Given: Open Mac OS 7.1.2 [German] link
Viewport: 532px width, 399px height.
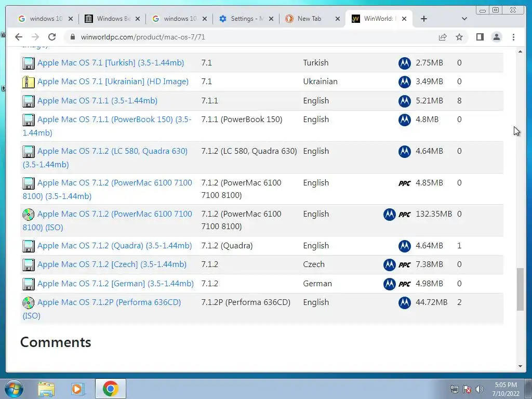Looking at the screenshot, I should [116, 284].
